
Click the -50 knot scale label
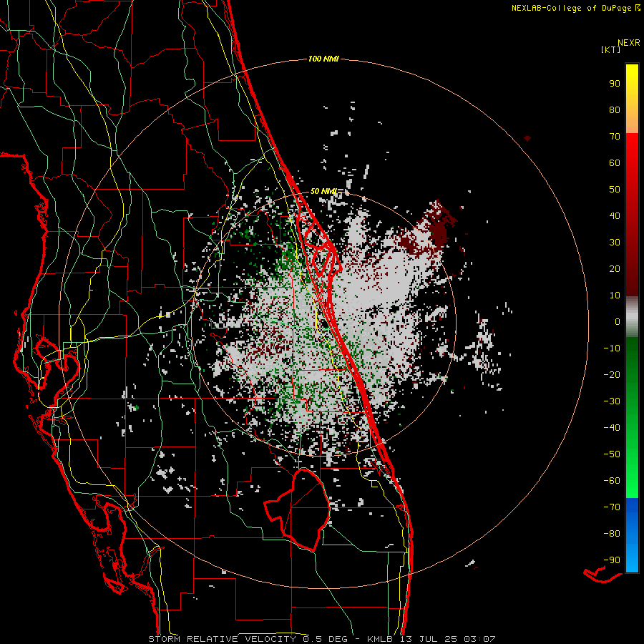(612, 454)
